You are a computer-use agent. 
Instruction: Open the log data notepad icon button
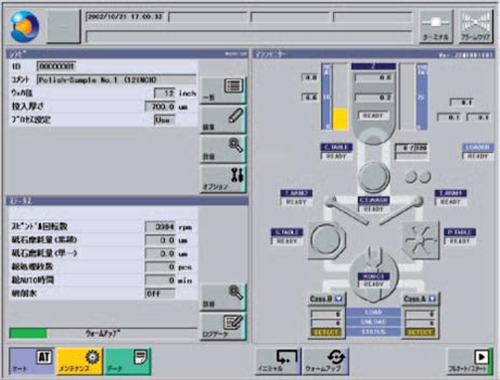click(x=223, y=326)
